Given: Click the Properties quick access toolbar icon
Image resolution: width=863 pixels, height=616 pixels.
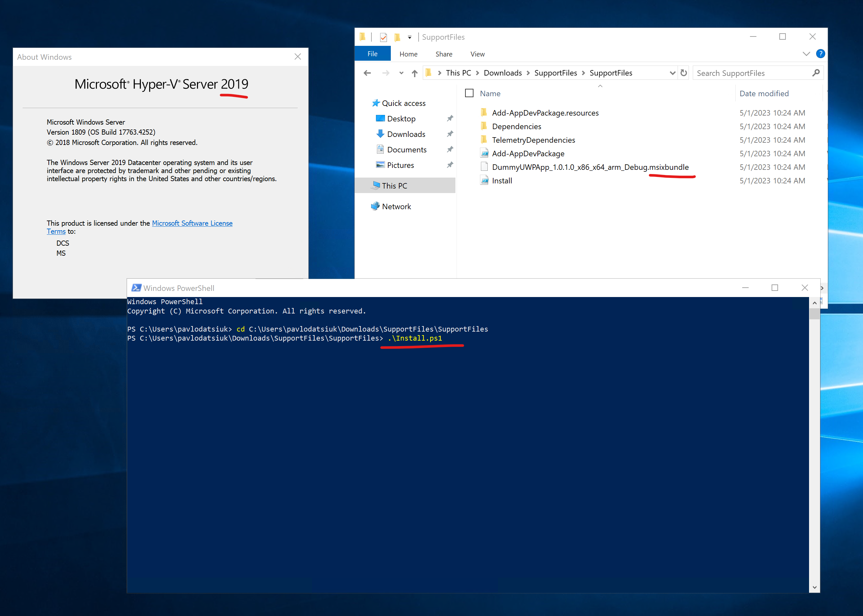Looking at the screenshot, I should (x=383, y=37).
